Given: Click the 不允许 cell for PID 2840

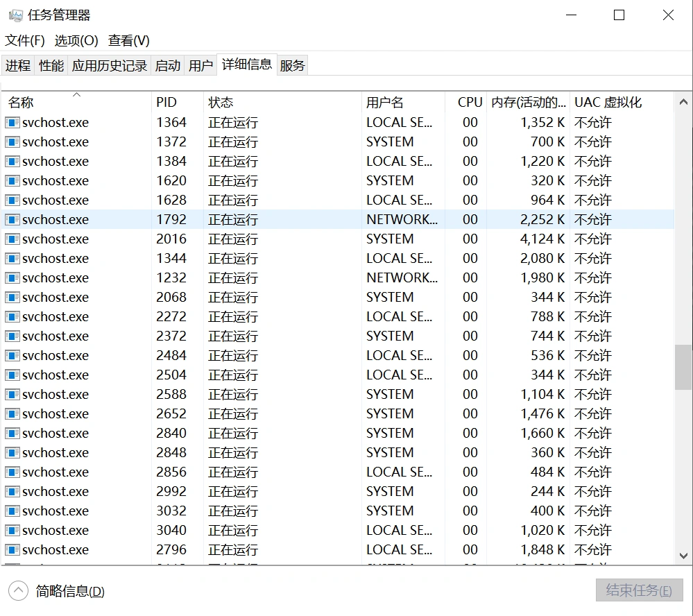Looking at the screenshot, I should [x=592, y=434].
